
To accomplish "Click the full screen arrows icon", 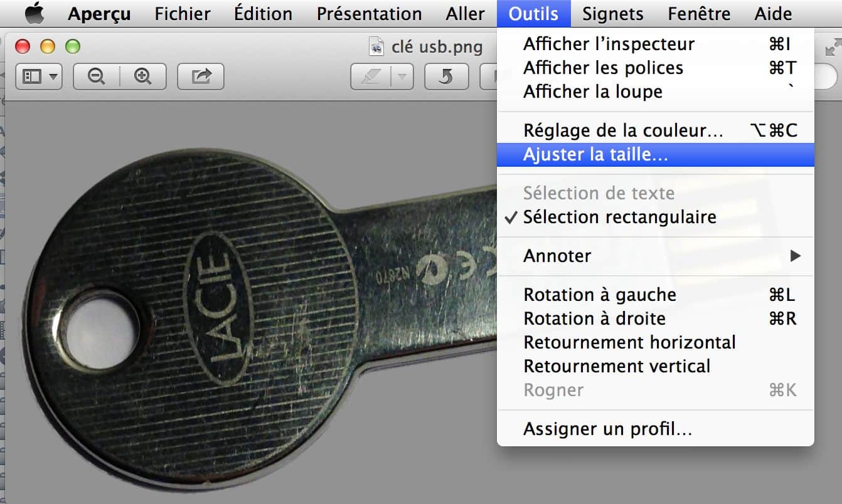I will click(x=833, y=46).
